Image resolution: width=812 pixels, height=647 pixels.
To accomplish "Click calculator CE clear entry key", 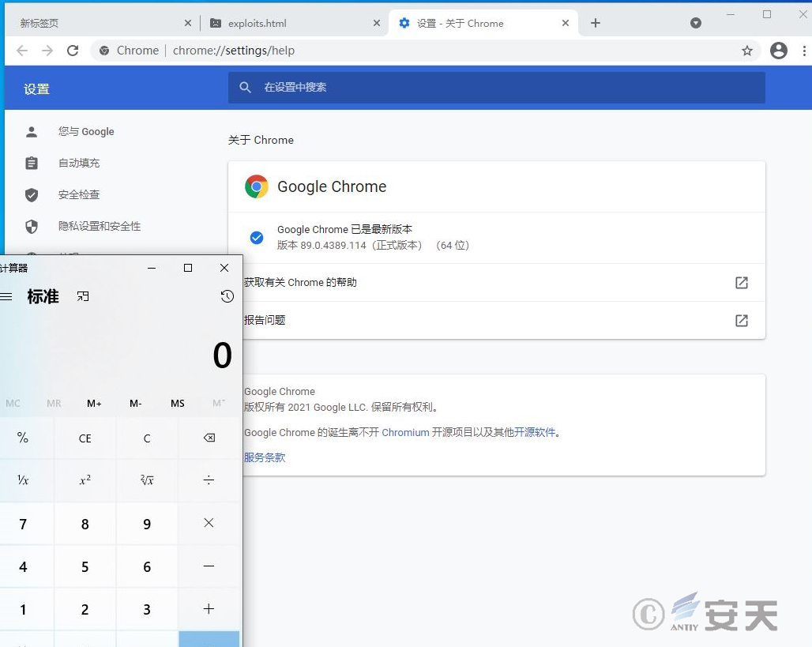I will pyautogui.click(x=85, y=438).
